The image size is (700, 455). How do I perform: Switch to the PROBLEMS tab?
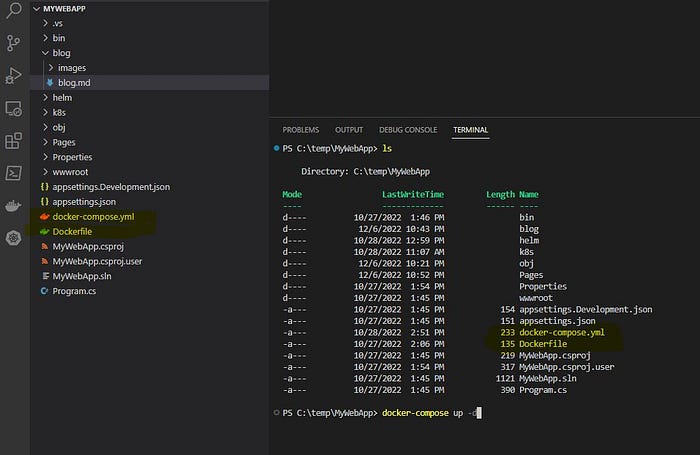(300, 130)
